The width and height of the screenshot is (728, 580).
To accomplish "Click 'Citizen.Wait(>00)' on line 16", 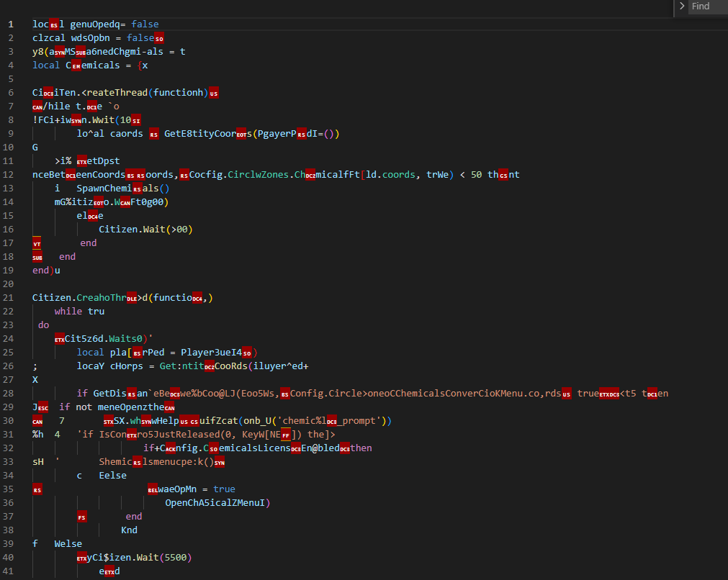I will pos(145,230).
